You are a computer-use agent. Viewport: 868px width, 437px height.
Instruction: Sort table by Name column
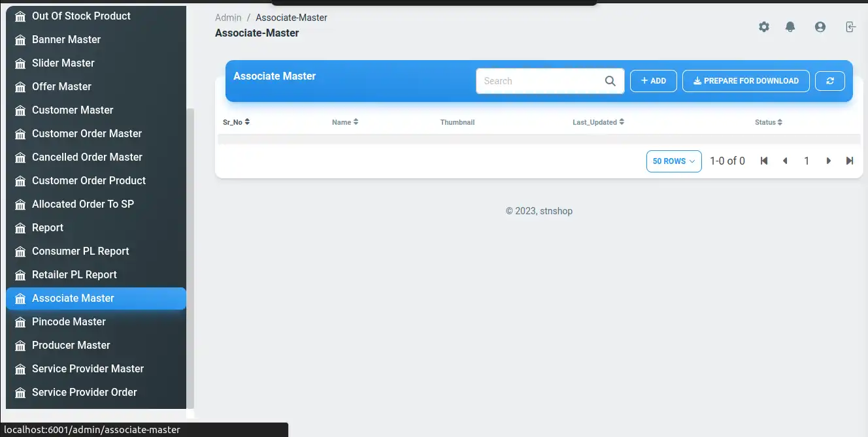point(344,122)
